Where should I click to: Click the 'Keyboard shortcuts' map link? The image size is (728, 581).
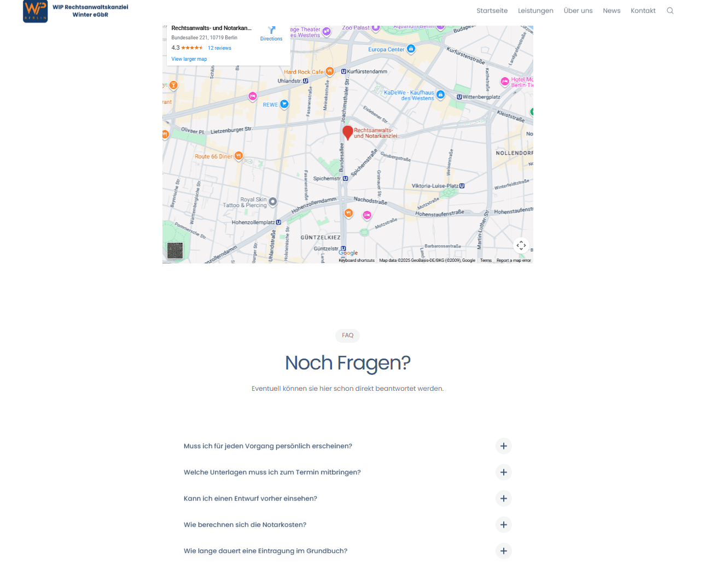tap(357, 261)
